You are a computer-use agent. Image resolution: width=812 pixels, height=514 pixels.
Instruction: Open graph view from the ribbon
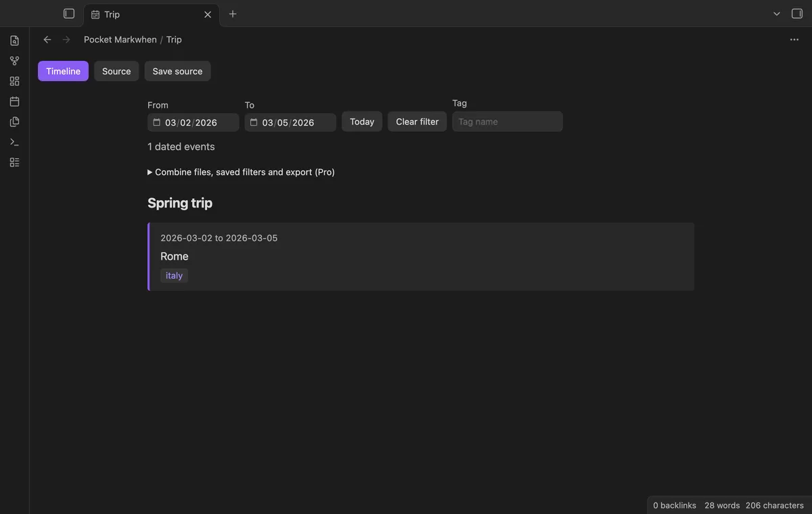click(x=14, y=61)
